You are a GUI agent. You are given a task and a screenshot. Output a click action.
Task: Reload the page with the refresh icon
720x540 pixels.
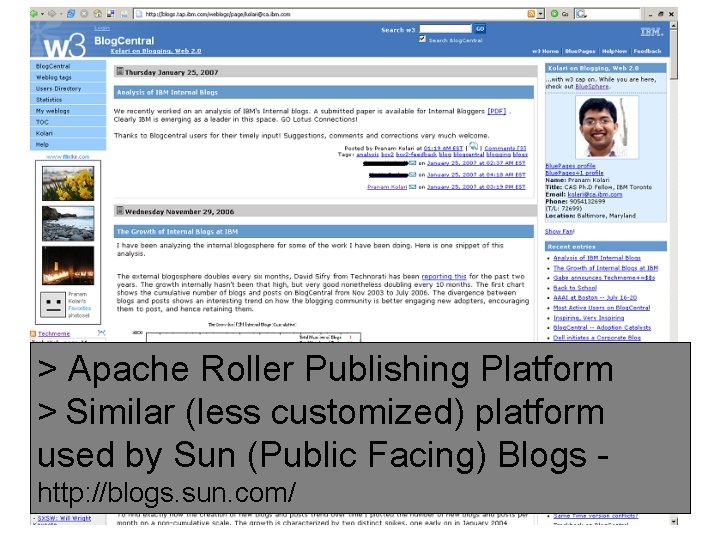pyautogui.click(x=71, y=14)
